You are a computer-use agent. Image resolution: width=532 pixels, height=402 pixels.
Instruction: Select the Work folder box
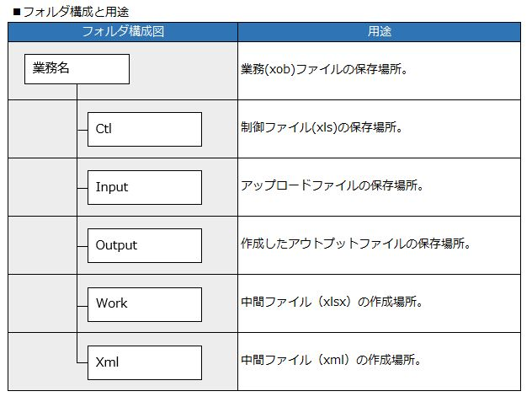point(145,304)
